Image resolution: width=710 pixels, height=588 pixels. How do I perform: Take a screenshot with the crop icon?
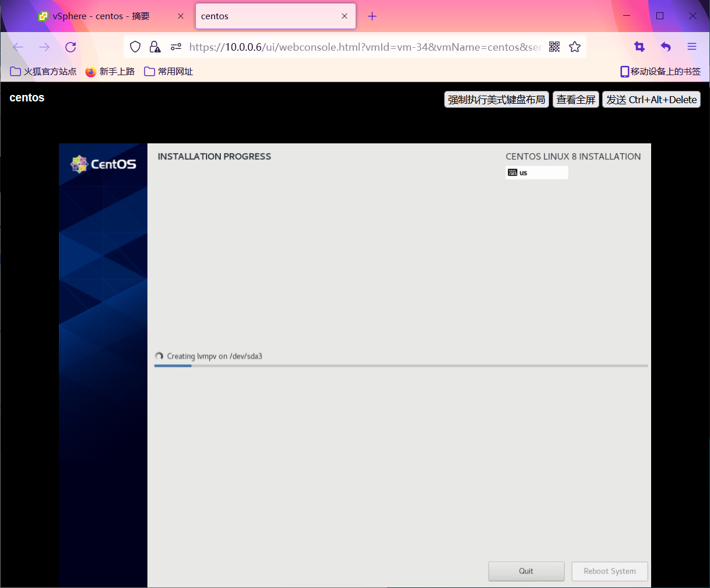639,47
